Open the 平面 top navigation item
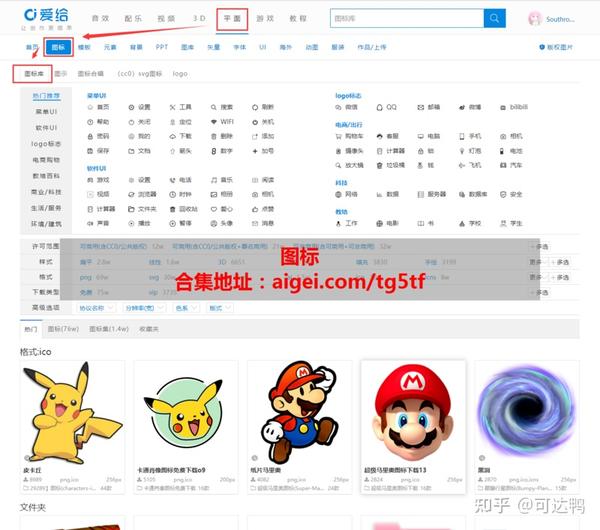Image resolution: width=600 pixels, height=530 pixels. pyautogui.click(x=232, y=19)
